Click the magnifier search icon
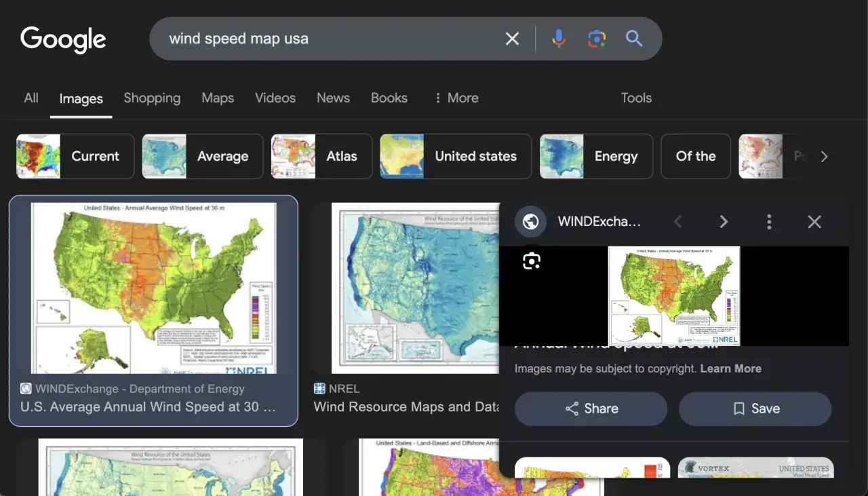Image resolution: width=868 pixels, height=496 pixels. [634, 39]
